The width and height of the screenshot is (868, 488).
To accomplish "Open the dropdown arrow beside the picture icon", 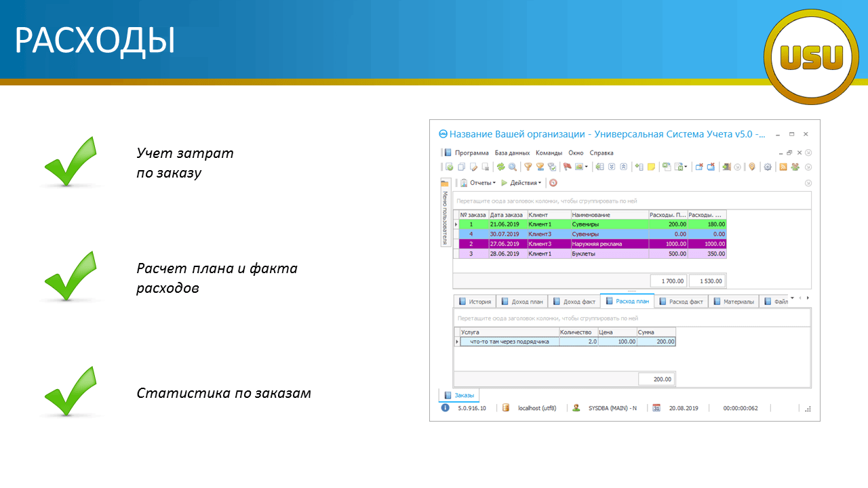I will [x=586, y=167].
